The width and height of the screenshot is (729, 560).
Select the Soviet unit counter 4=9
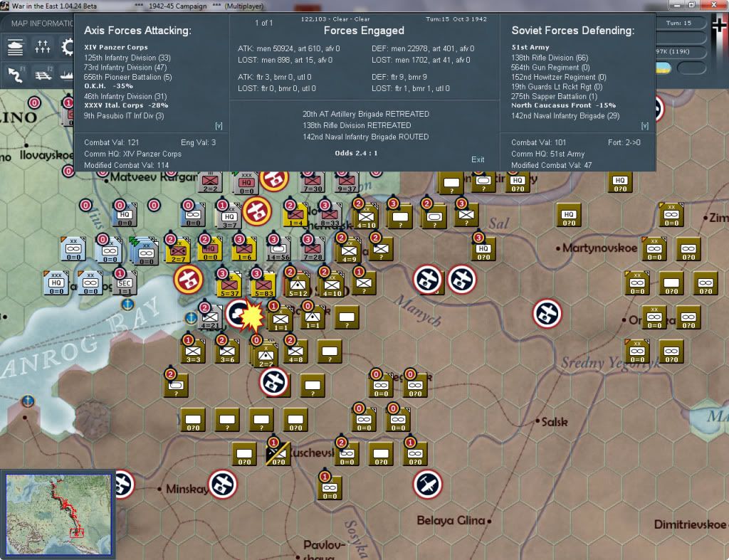pos(349,251)
